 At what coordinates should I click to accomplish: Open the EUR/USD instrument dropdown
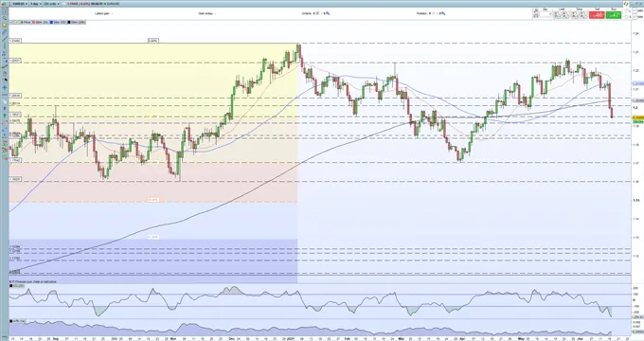pos(21,4)
